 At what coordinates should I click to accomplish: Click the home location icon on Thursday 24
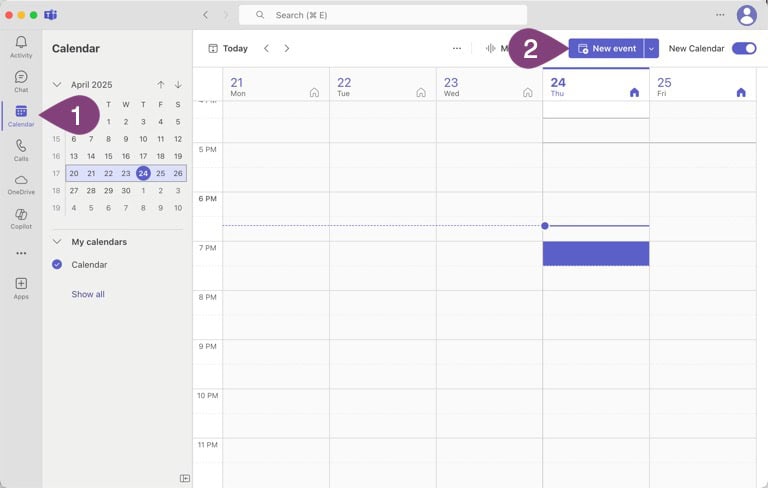point(634,93)
